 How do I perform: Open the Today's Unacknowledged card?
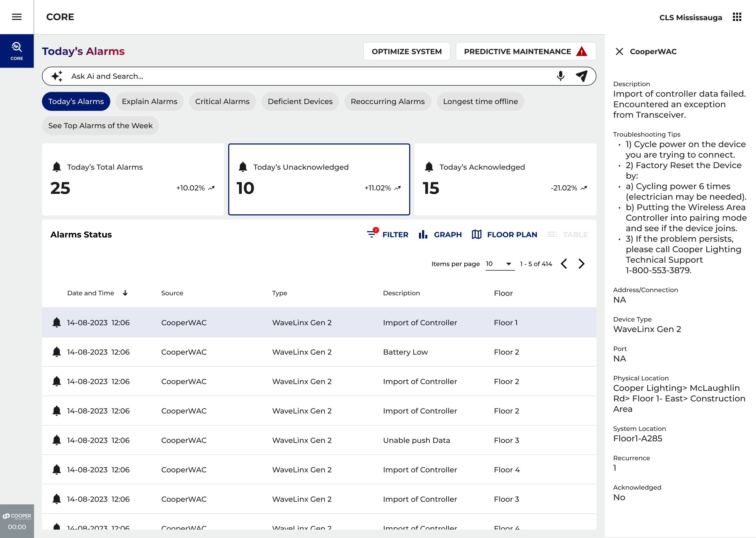[319, 179]
